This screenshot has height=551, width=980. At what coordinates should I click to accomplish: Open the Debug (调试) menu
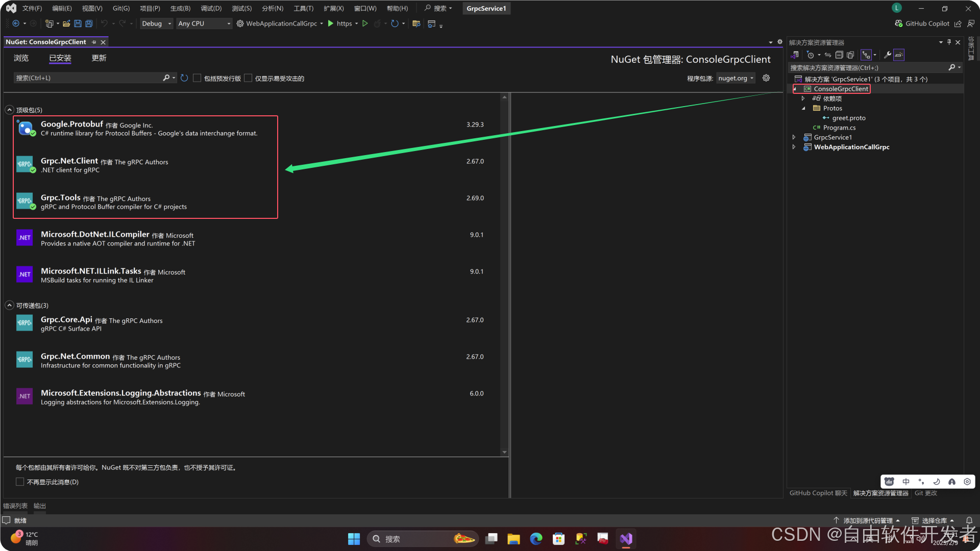click(211, 8)
